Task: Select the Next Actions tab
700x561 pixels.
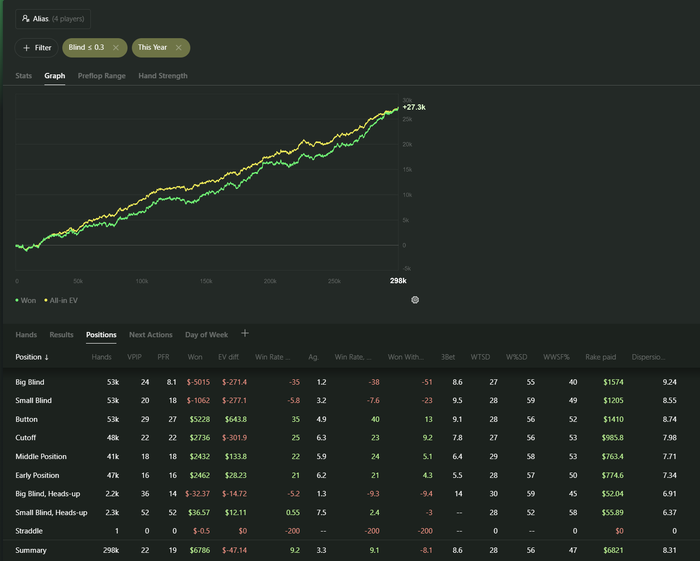Action: pyautogui.click(x=151, y=335)
